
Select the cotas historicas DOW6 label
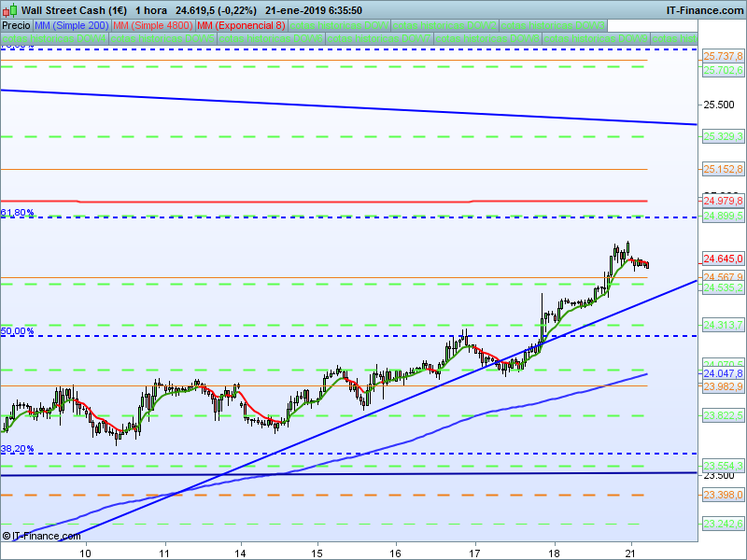271,38
